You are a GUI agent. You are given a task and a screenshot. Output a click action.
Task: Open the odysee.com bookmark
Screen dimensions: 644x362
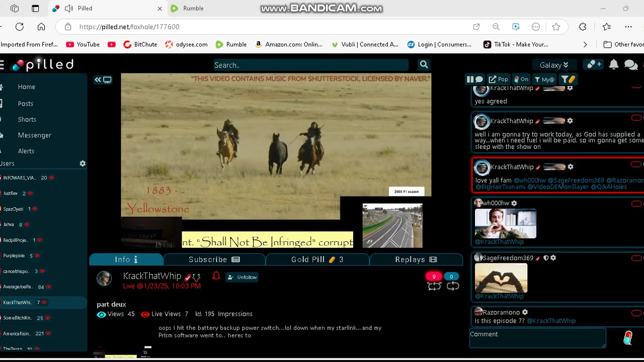(x=186, y=44)
